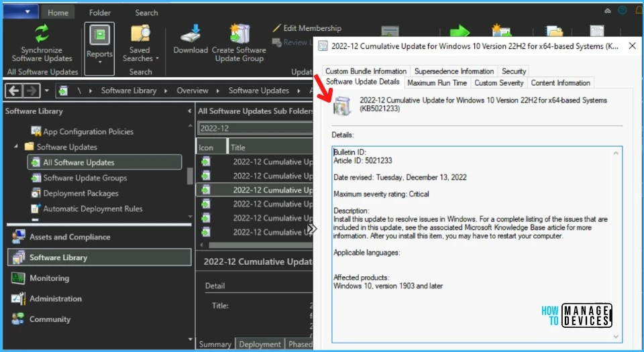Click Software Update Groups node icon
This screenshot has height=352, width=644.
click(36, 178)
